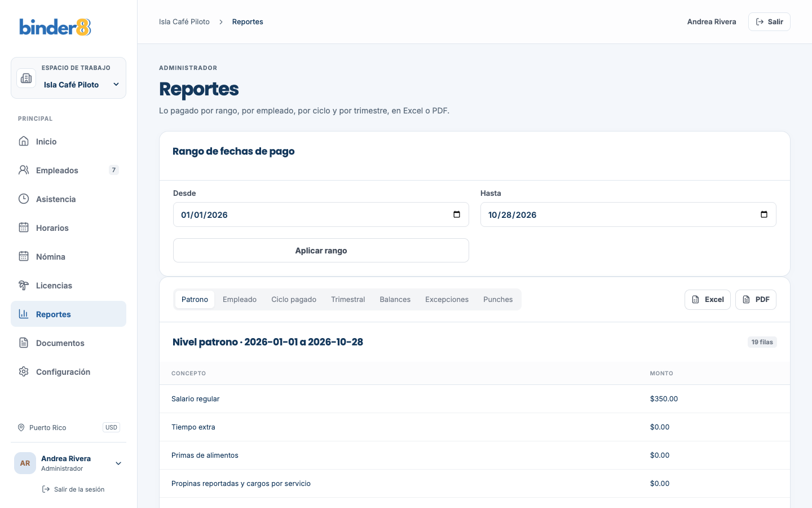Image resolution: width=812 pixels, height=508 pixels.
Task: Click the Salario regular row label
Action: tap(195, 398)
